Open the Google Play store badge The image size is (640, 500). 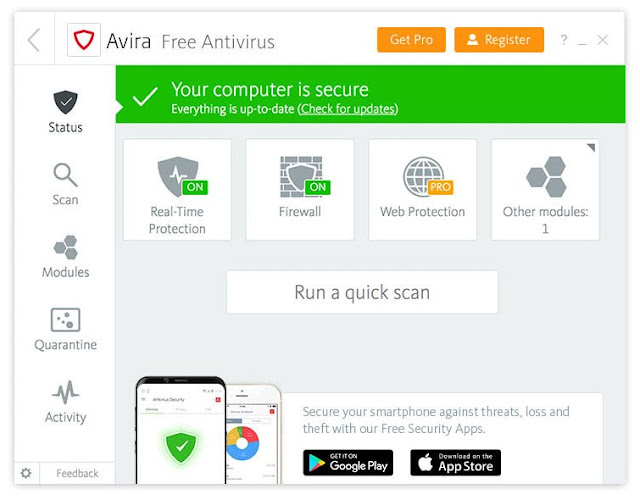(x=348, y=463)
